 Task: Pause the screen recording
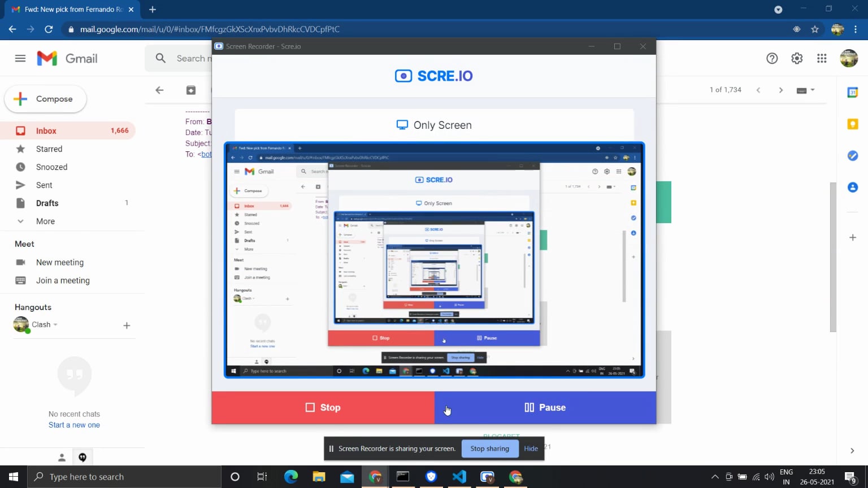pos(545,407)
